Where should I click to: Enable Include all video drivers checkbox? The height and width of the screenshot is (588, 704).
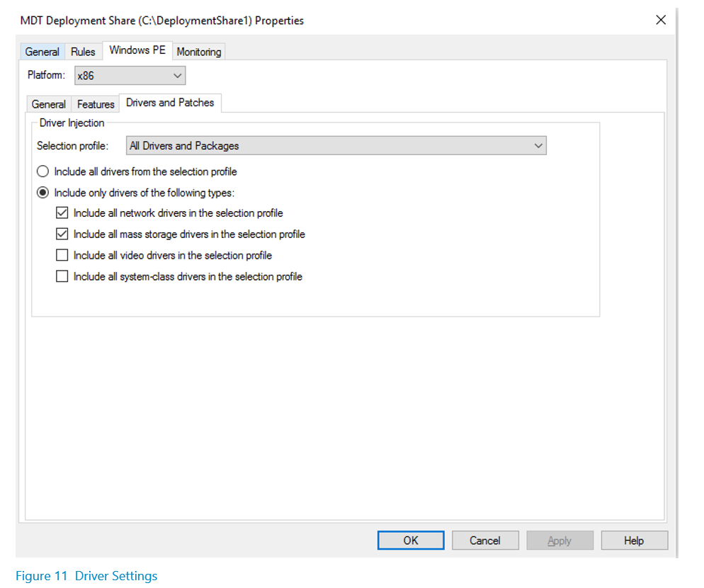point(62,255)
